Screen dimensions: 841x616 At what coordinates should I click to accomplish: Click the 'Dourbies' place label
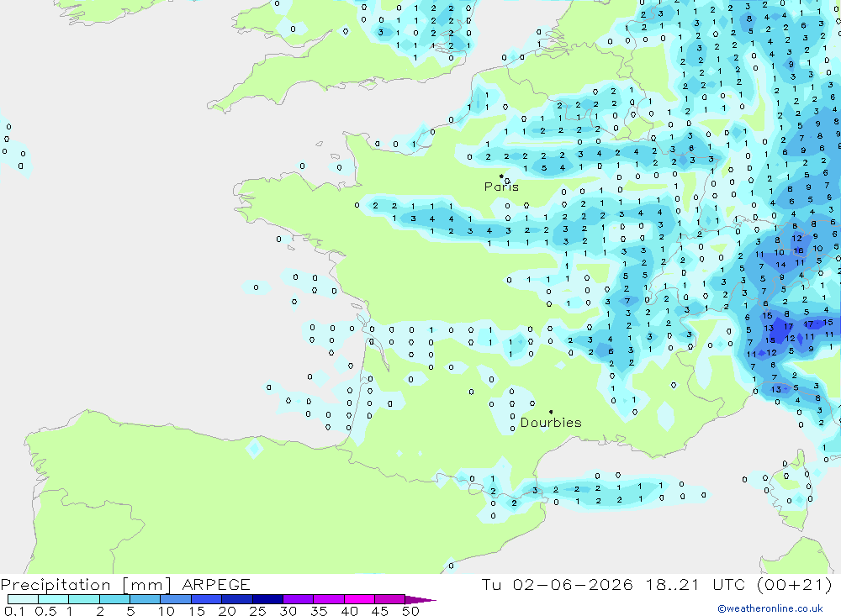(551, 423)
